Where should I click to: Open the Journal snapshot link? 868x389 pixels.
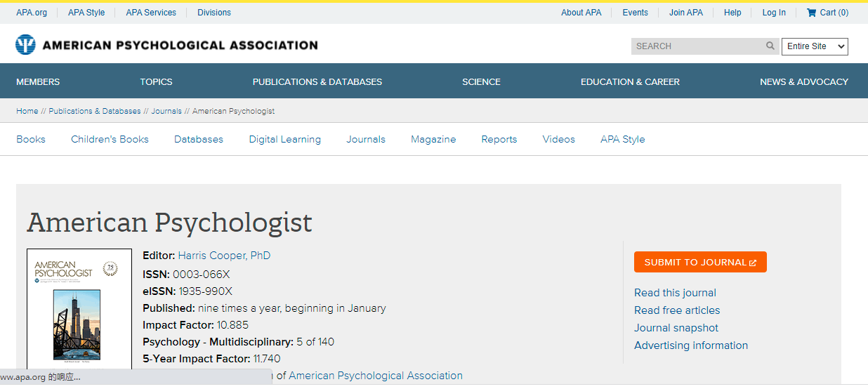[x=676, y=328]
